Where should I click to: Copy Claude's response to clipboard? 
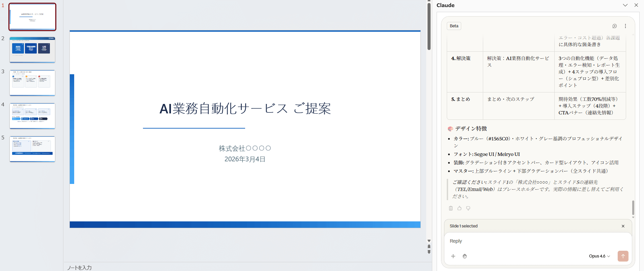click(x=451, y=208)
